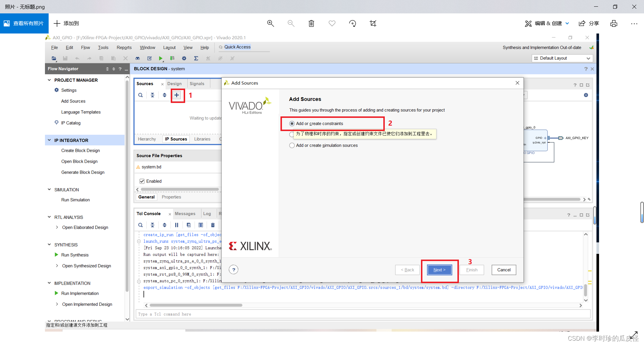
Task: Click the Flow Navigator vertical scrollbar
Action: (127, 186)
